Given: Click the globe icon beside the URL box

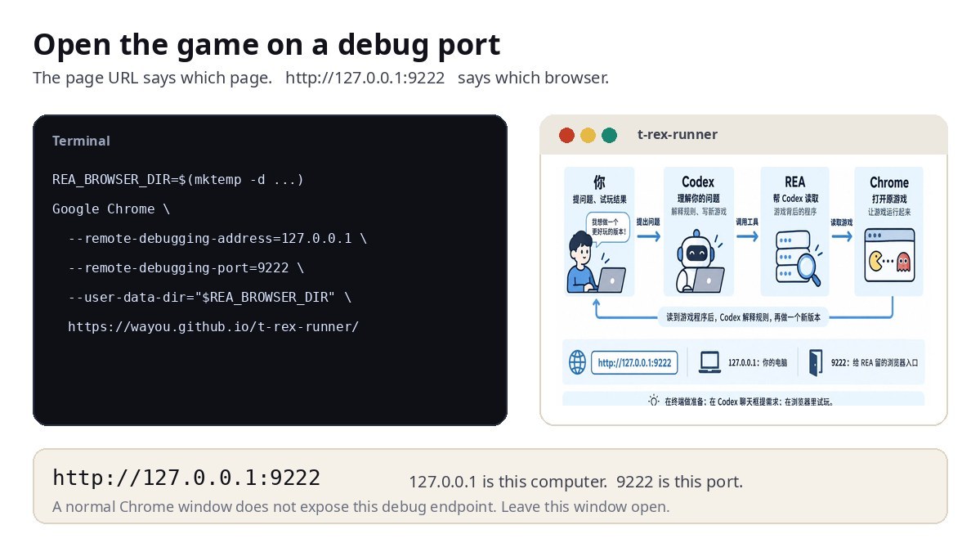Looking at the screenshot, I should click(578, 362).
